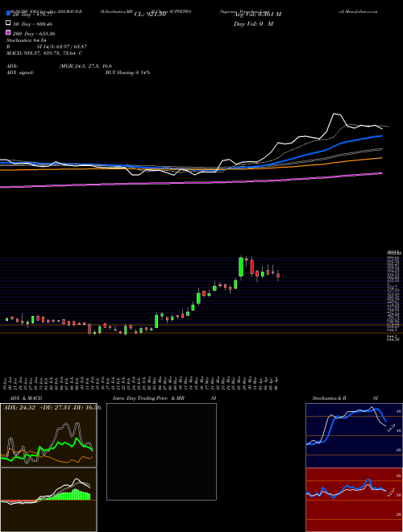Click the 'Avg Vol: 0.361 M' text

click(x=257, y=15)
